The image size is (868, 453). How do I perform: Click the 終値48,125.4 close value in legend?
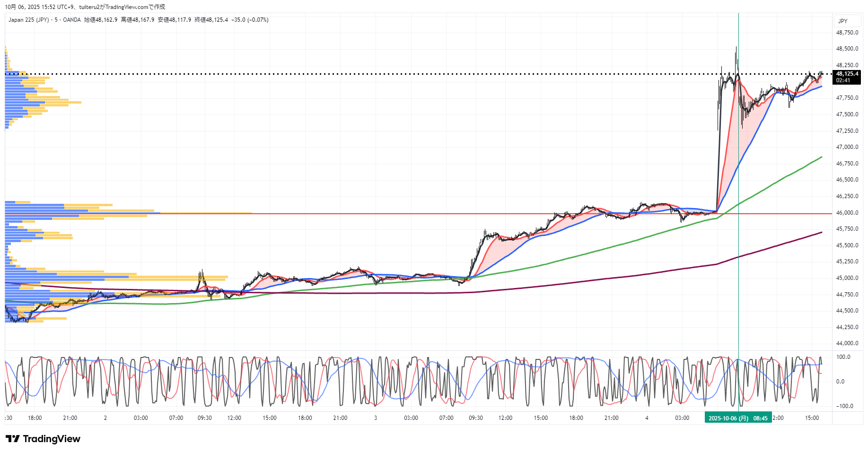coord(211,20)
